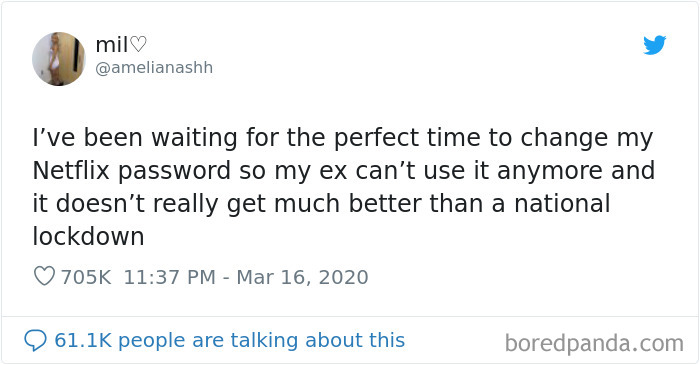The image size is (700, 365).
Task: Click the 61.1K reply count number
Action: coord(83,340)
